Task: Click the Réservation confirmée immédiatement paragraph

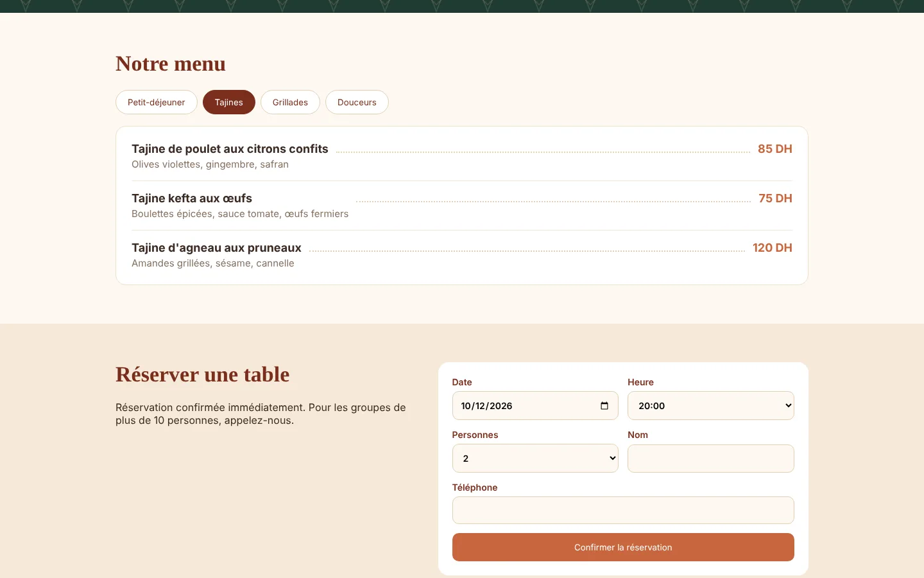Action: 261,414
